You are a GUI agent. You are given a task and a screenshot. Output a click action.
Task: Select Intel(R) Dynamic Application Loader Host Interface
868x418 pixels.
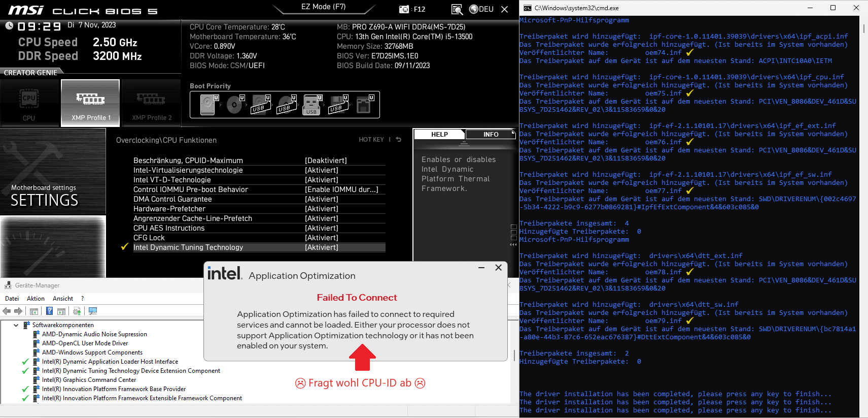click(x=110, y=362)
